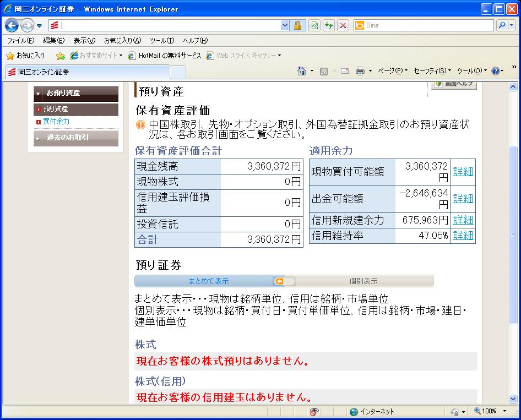The height and width of the screenshot is (420, 521).
Task: Open the お気に入り(A) menu
Action: tap(122, 41)
